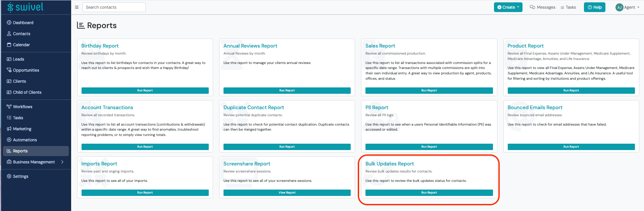Click the Bounced Emails Report title

point(535,108)
